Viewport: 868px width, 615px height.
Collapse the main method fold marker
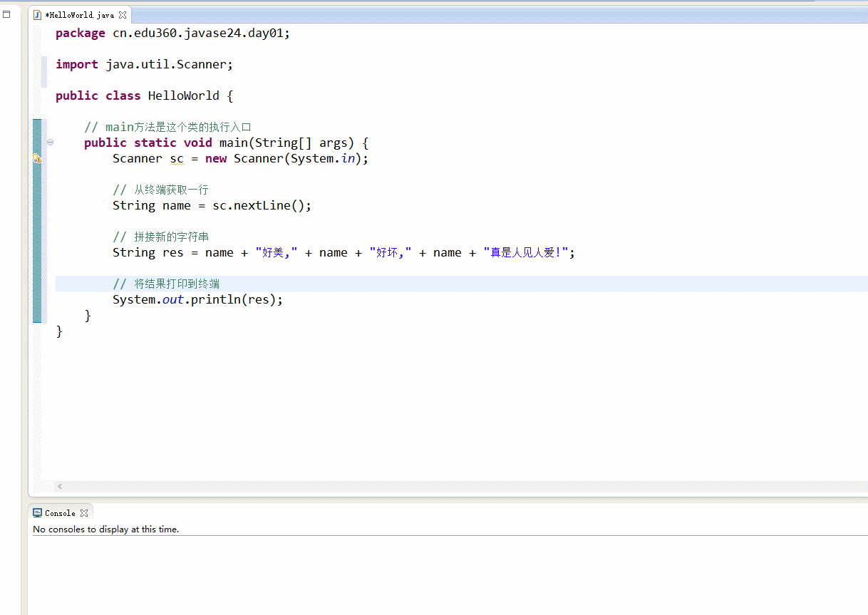click(x=50, y=143)
